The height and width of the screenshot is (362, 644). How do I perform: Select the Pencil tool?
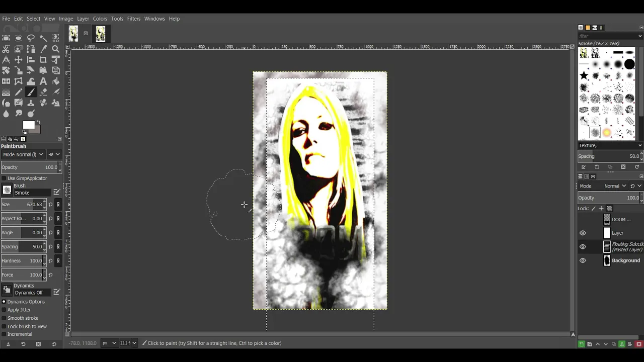point(19,92)
